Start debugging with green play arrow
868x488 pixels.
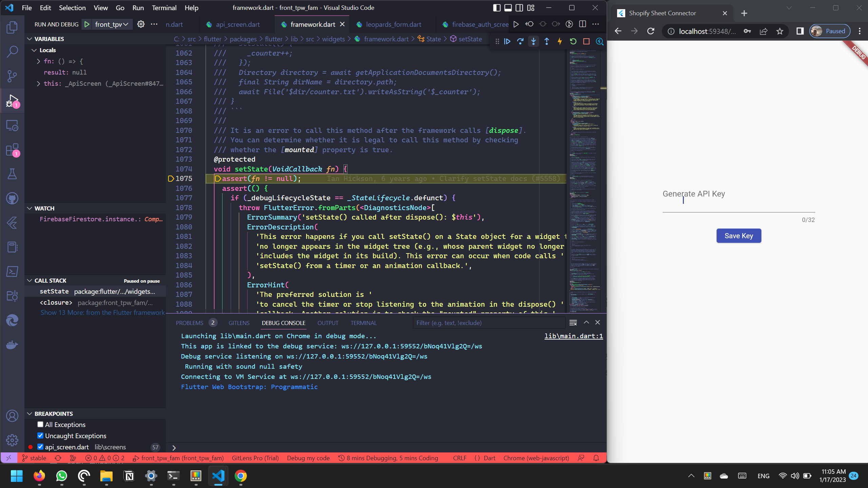point(87,24)
